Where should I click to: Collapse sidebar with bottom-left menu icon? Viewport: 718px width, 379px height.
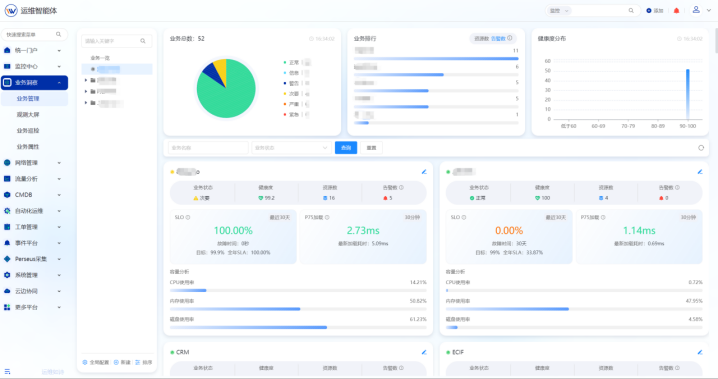coord(7,371)
